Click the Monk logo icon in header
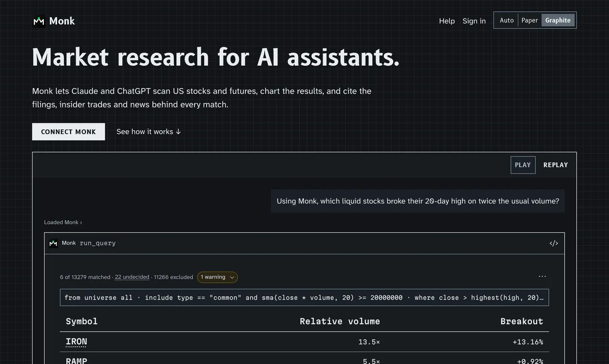The height and width of the screenshot is (364, 609). pos(39,21)
